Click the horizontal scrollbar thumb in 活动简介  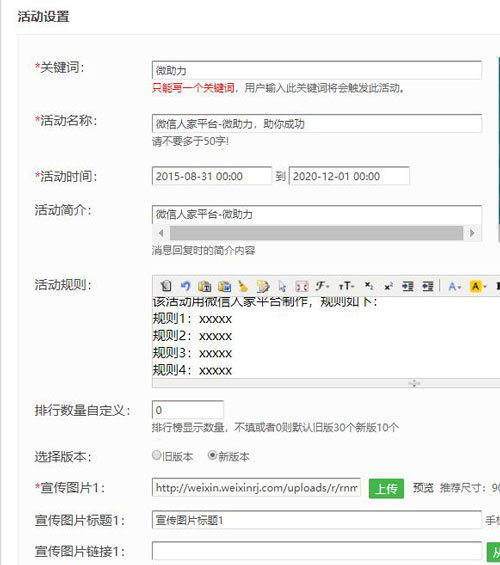[316, 233]
